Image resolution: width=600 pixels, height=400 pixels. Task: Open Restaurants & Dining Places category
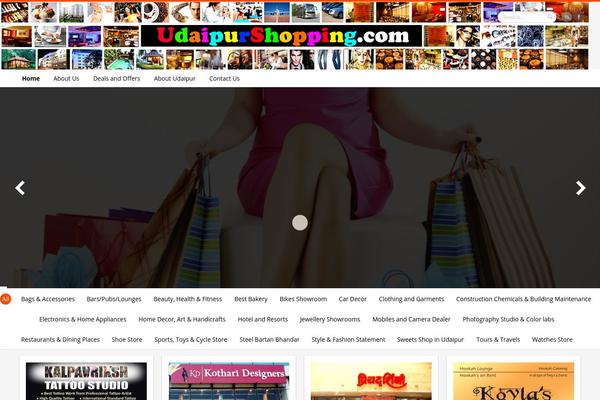click(60, 340)
